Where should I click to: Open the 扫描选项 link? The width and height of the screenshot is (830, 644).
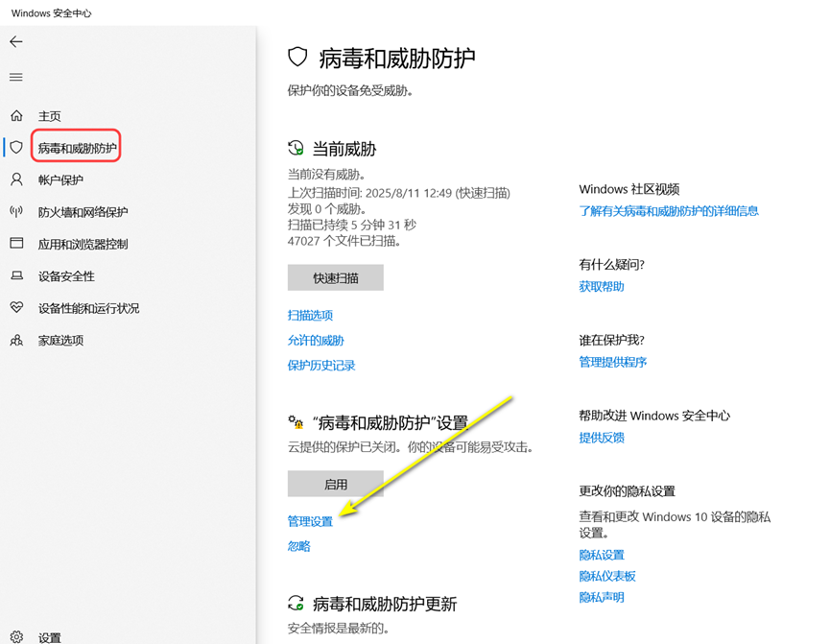(310, 315)
